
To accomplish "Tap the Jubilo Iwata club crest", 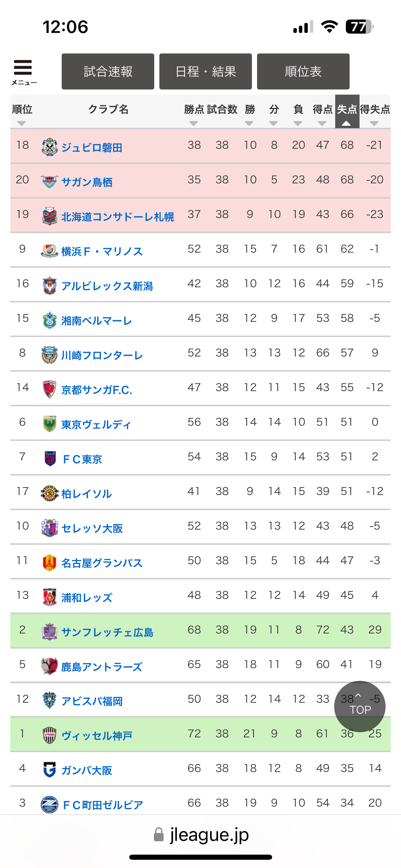I will tap(50, 147).
